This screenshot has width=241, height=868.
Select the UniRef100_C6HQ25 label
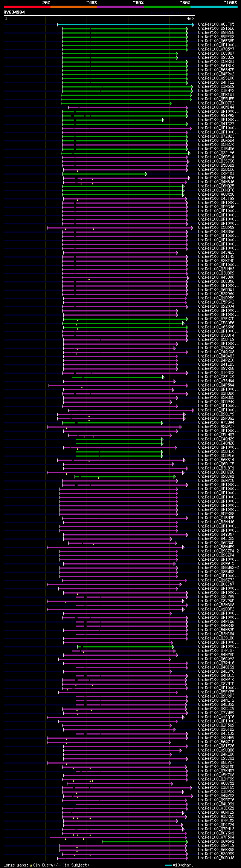[216, 186]
